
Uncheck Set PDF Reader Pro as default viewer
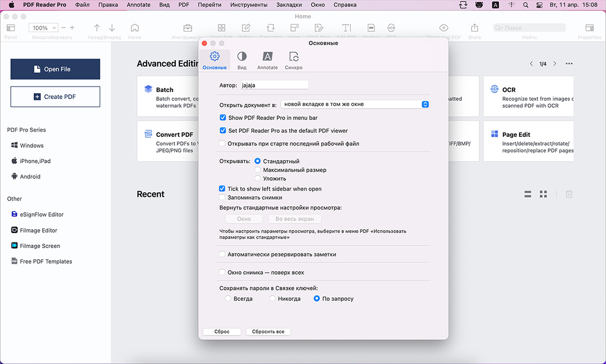(x=222, y=130)
